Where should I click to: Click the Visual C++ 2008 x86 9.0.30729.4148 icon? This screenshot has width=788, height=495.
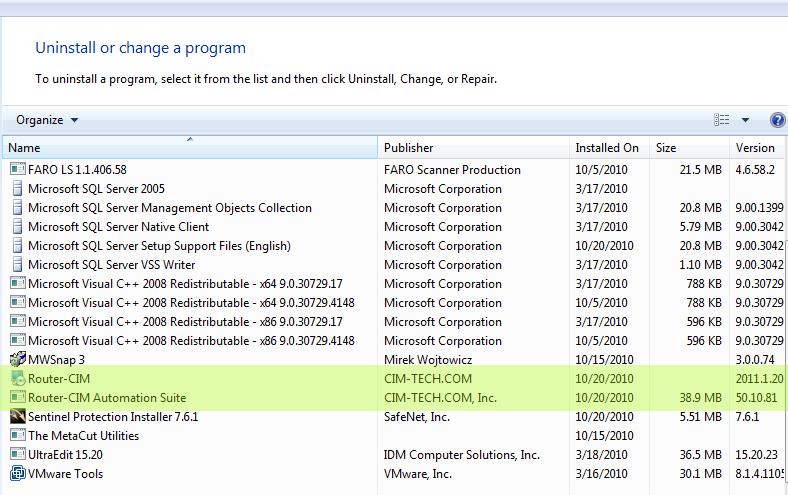(x=18, y=341)
